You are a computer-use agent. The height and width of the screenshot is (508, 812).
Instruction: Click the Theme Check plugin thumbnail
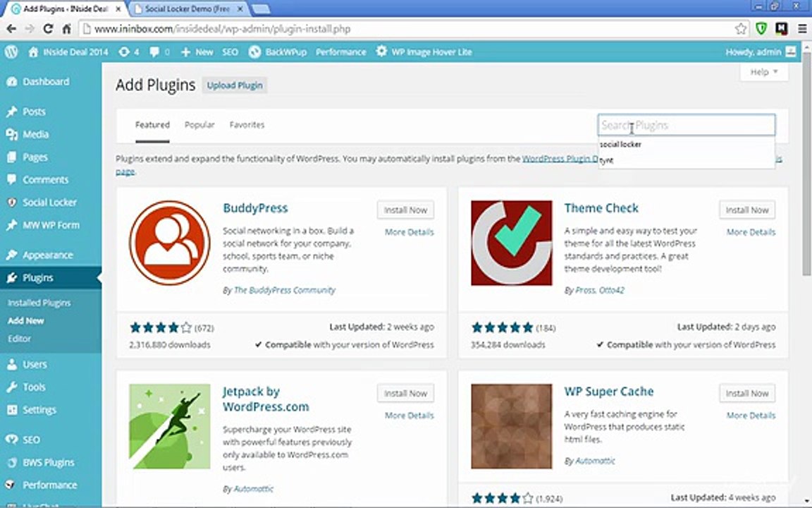(511, 243)
